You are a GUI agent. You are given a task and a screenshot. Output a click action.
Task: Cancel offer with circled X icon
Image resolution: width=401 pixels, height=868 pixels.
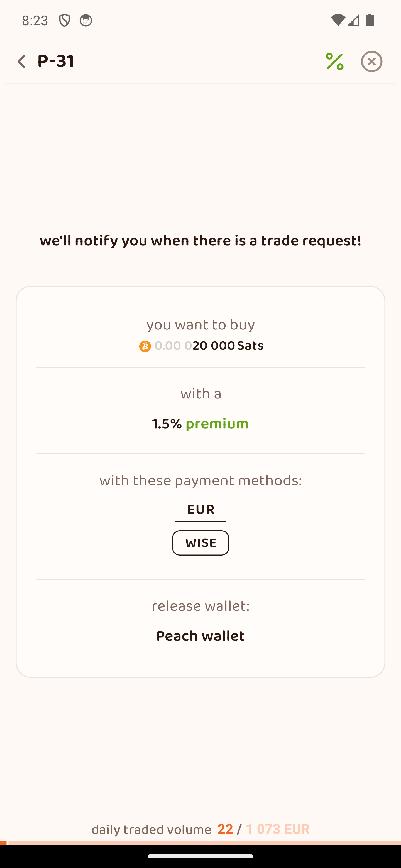click(x=371, y=62)
